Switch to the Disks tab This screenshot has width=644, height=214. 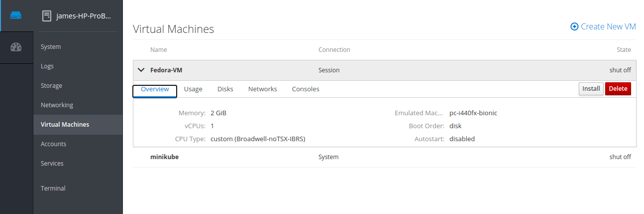[x=225, y=89]
